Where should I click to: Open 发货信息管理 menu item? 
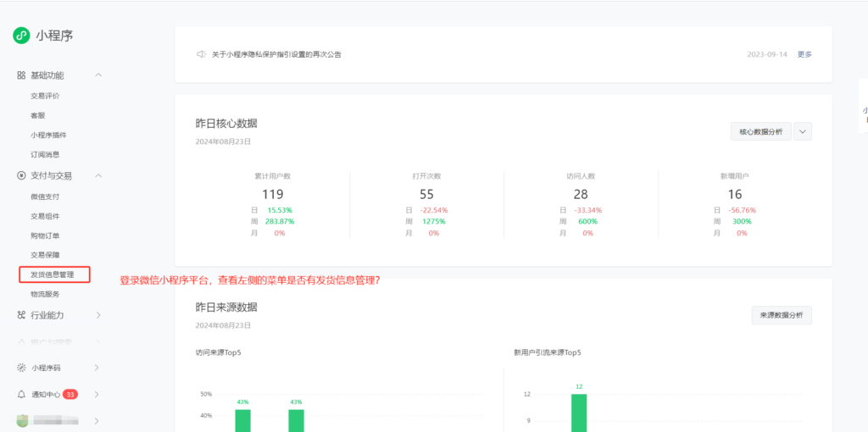click(x=53, y=275)
